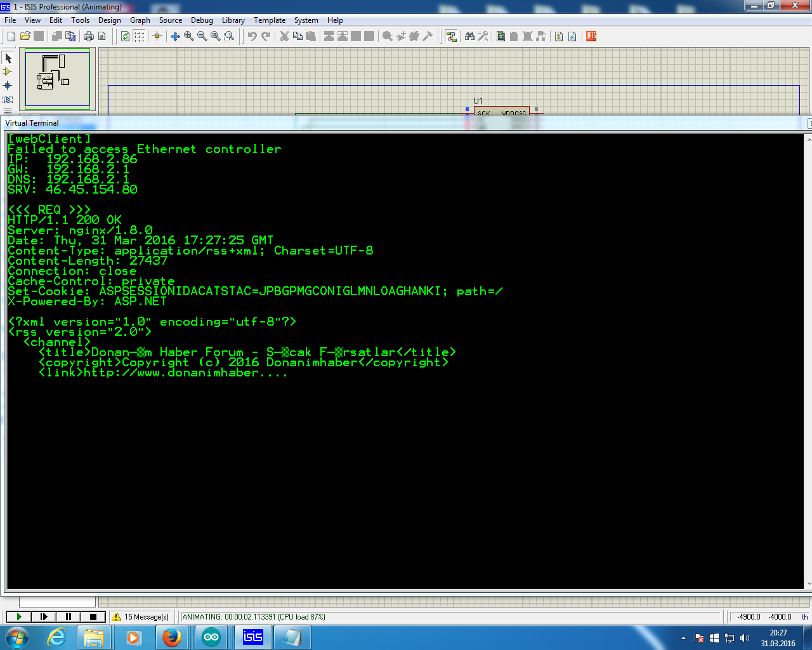Open the Library menu
This screenshot has height=650, width=812.
point(233,20)
